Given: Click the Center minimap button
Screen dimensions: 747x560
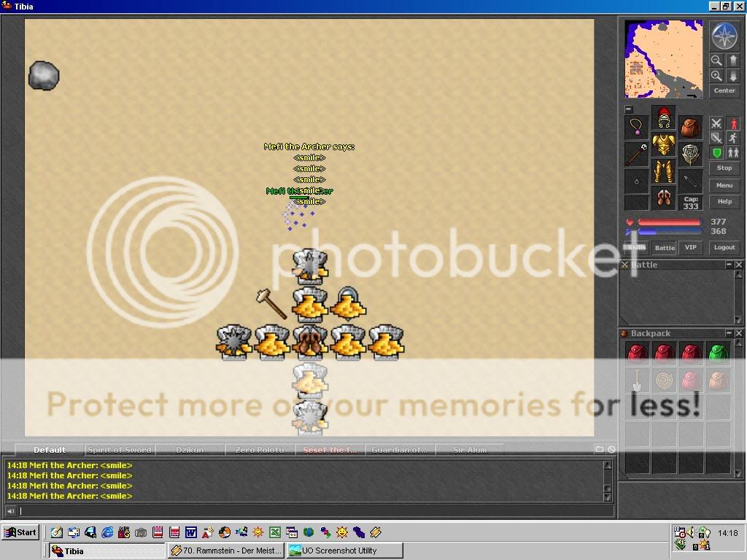Looking at the screenshot, I should [x=724, y=90].
